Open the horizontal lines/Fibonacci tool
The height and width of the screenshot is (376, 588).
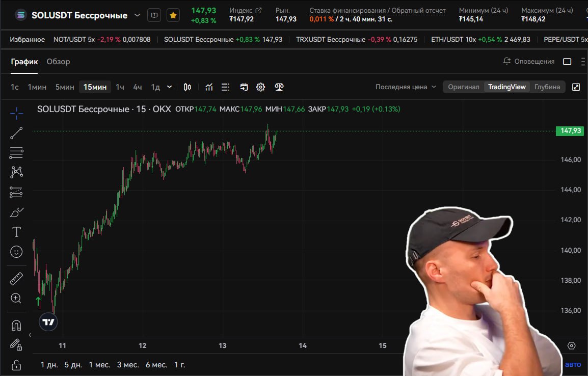click(x=16, y=152)
